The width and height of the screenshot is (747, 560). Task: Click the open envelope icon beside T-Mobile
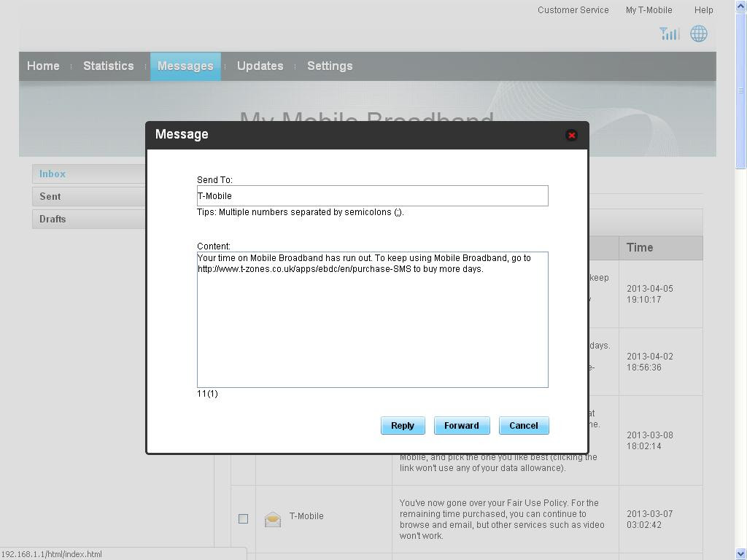[x=273, y=519]
